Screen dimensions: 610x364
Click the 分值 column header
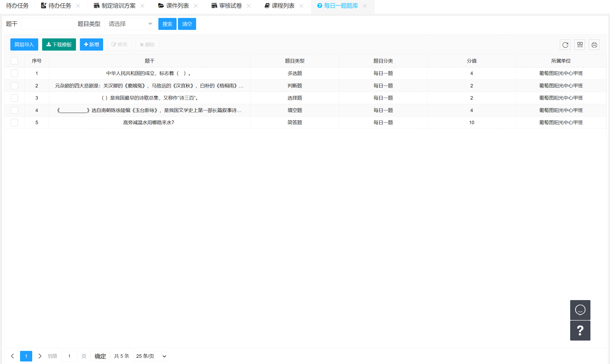[x=471, y=61]
